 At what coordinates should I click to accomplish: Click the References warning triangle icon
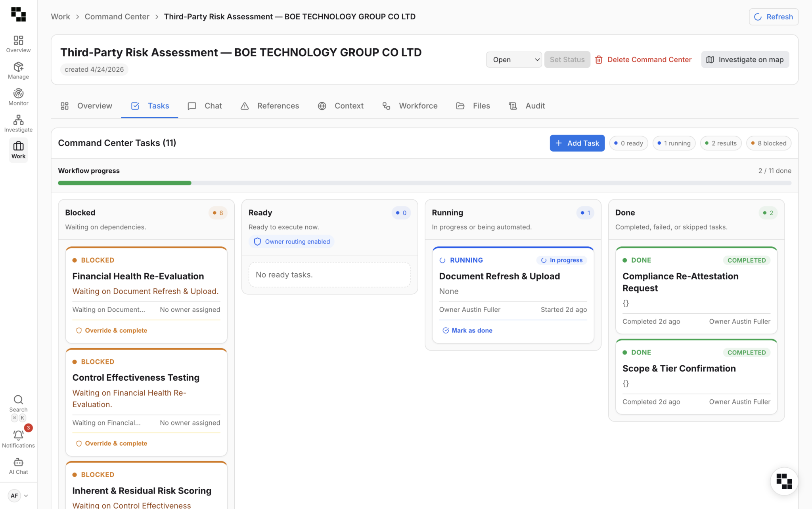245,106
